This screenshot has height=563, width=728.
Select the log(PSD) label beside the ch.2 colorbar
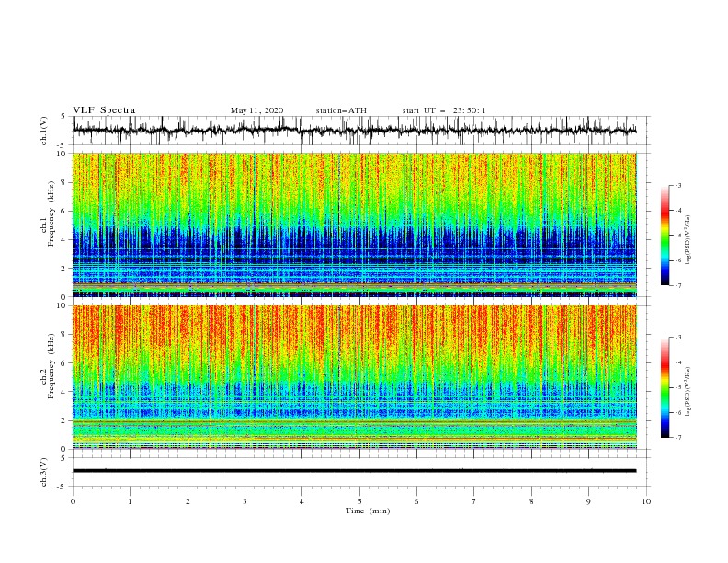tap(688, 391)
